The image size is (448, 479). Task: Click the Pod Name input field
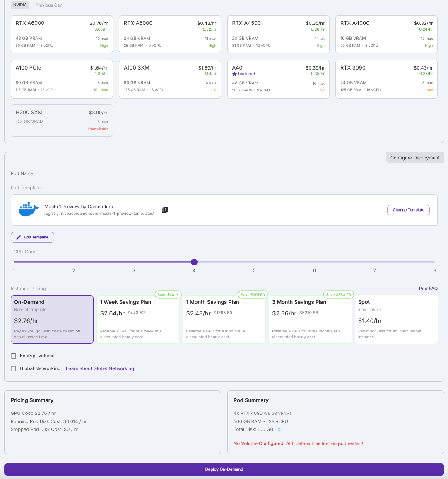click(224, 173)
